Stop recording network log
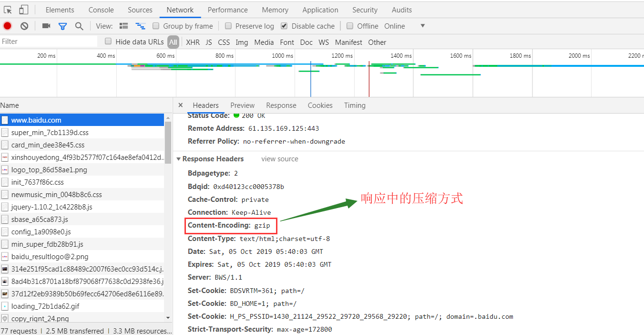Viewport: 644px width, 335px height. (x=7, y=26)
